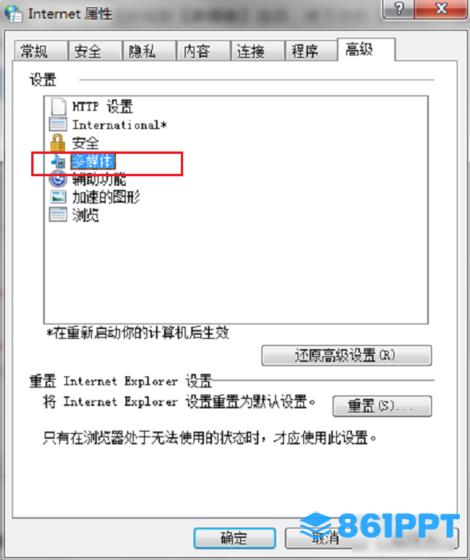Click the help question mark button

tap(399, 8)
